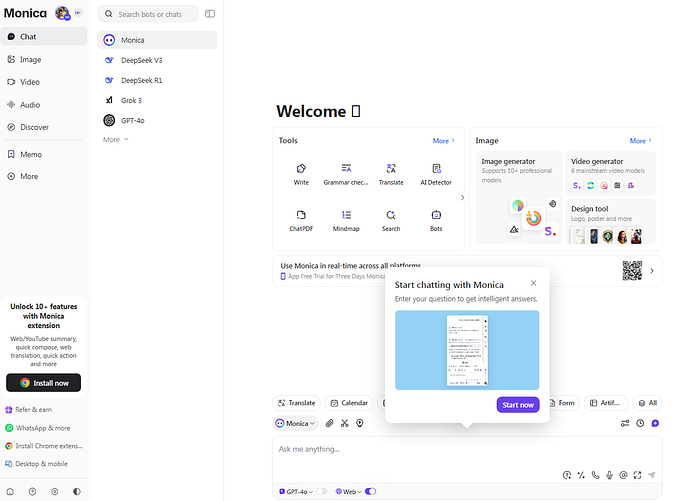This screenshot has height=501, width=700.
Task: Close the Start chatting with Monica popup
Action: point(533,283)
